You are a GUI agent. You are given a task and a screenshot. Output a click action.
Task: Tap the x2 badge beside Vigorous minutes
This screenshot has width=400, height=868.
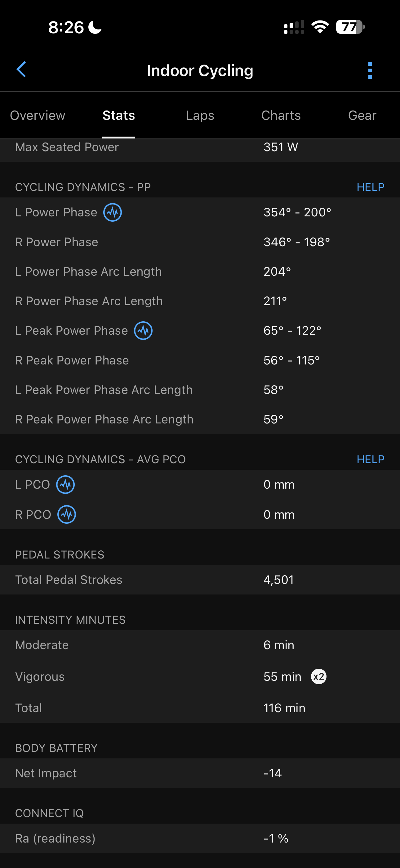coord(318,676)
